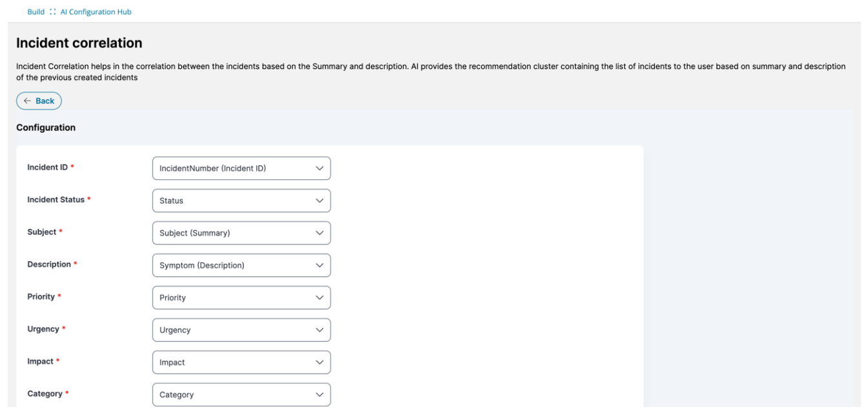This screenshot has width=868, height=420.
Task: Click the chevron arrow in the Incident ID field
Action: (319, 168)
